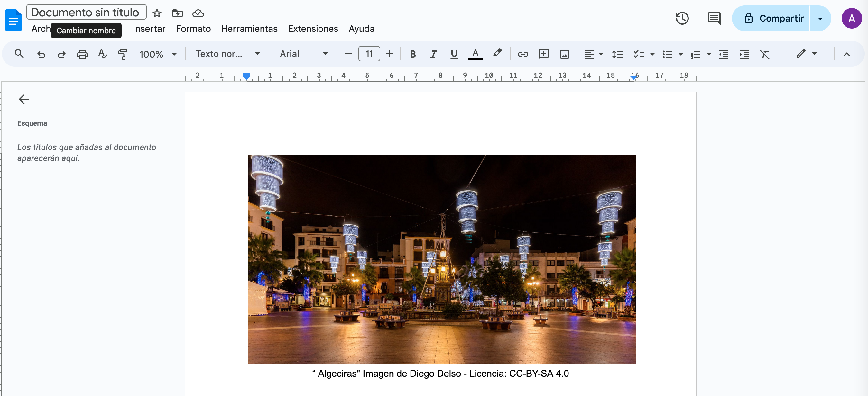Select the paint format roller tool

pyautogui.click(x=123, y=54)
